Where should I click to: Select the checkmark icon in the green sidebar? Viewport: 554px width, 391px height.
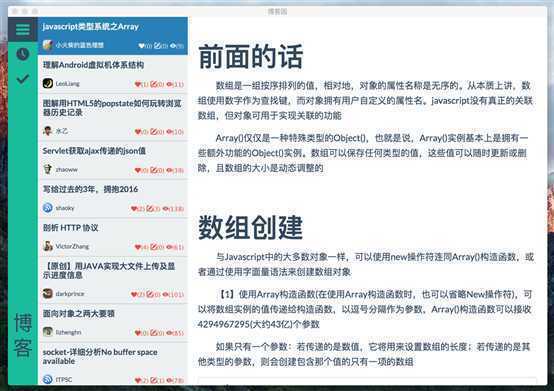(23, 79)
